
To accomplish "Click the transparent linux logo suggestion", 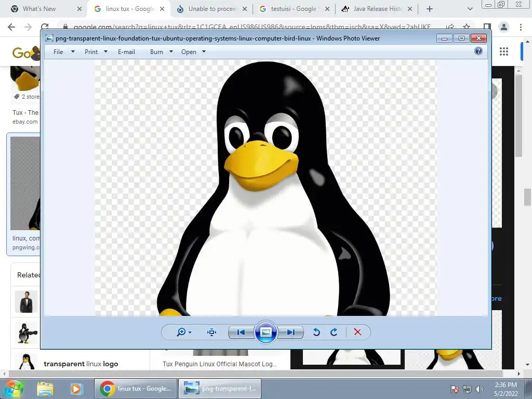I will pos(81,364).
